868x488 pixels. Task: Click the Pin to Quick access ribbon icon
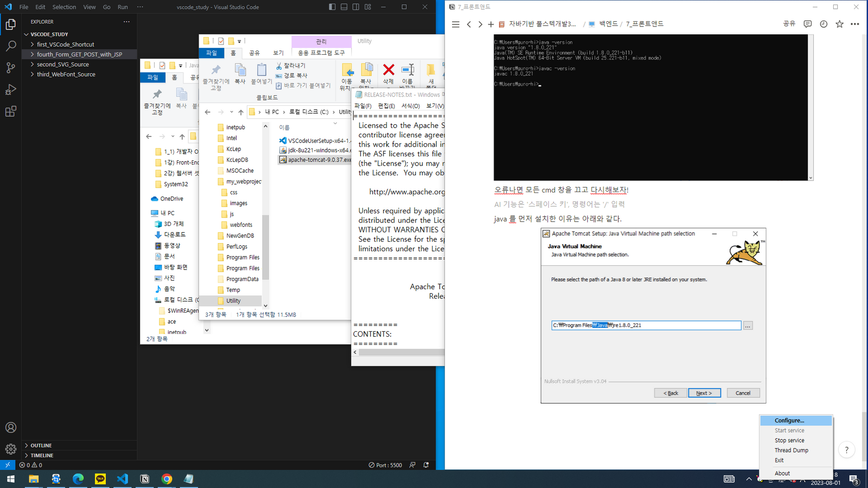216,77
